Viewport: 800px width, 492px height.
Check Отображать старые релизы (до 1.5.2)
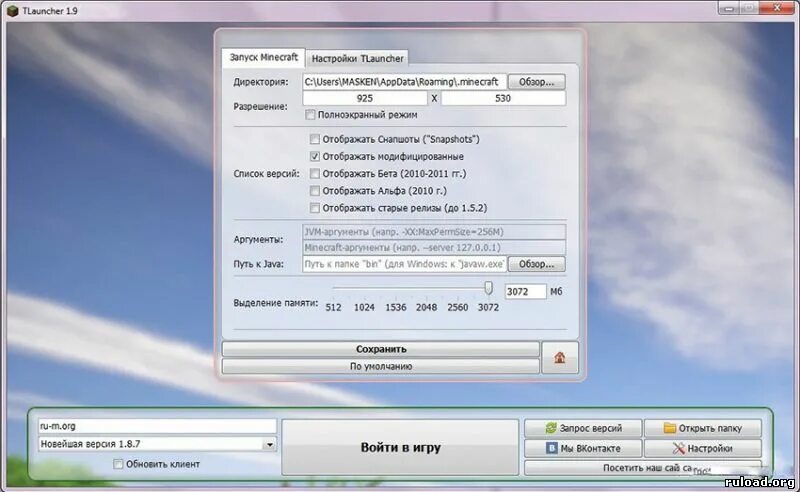click(x=315, y=208)
